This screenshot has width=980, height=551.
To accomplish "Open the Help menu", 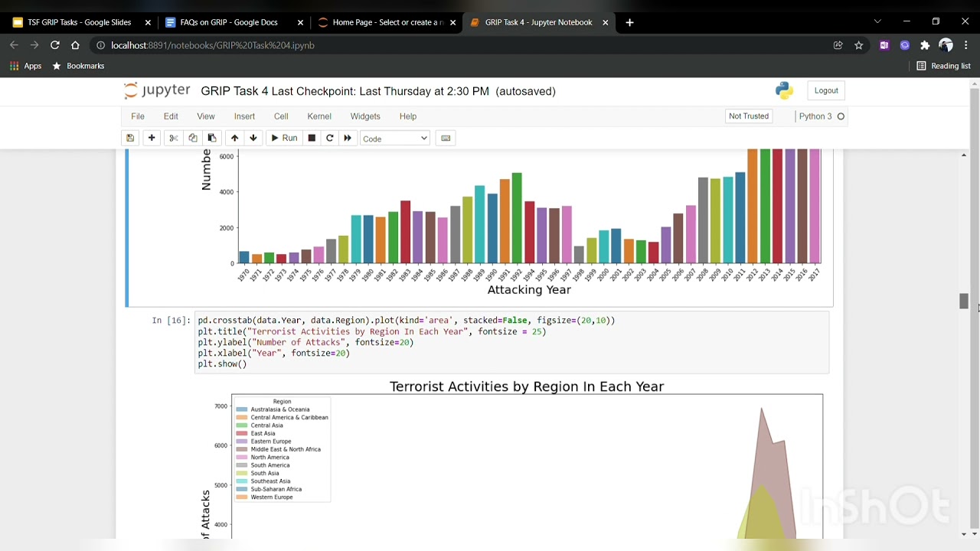I will coord(408,116).
